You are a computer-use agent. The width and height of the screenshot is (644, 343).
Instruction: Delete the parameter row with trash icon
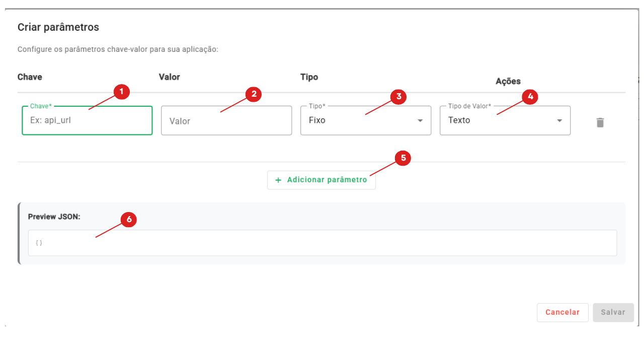pos(600,122)
